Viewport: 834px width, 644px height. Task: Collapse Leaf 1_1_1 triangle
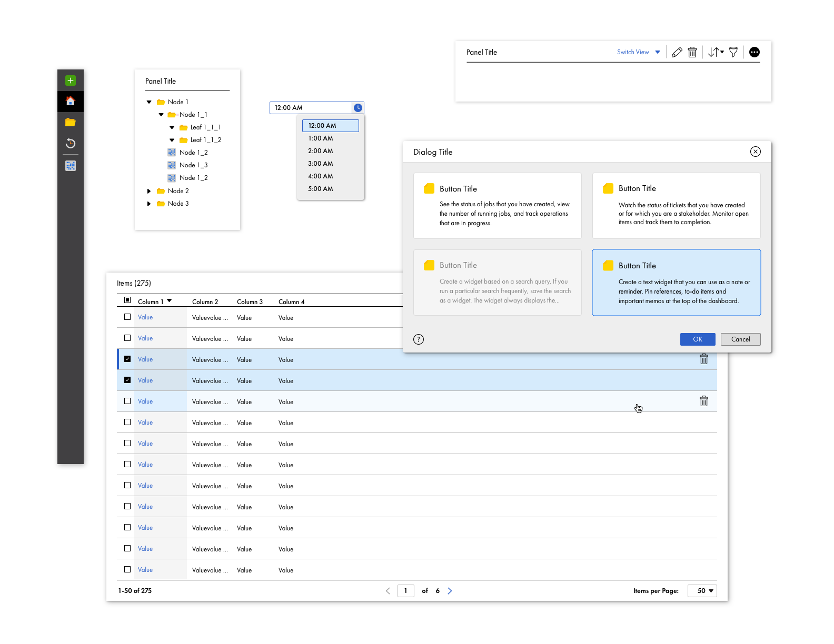click(172, 127)
